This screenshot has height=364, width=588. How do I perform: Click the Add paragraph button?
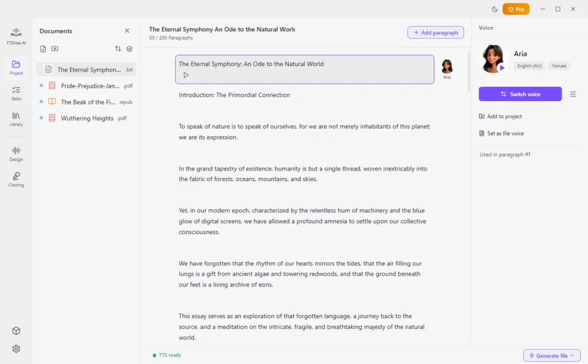coord(435,33)
